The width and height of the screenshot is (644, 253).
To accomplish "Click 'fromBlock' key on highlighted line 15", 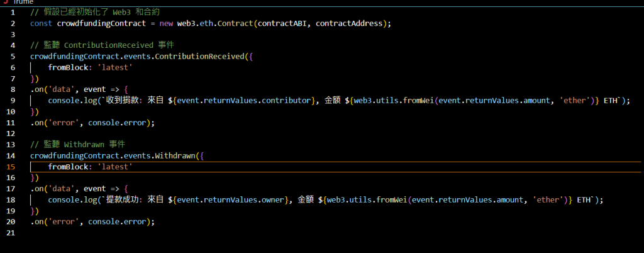I will 68,167.
